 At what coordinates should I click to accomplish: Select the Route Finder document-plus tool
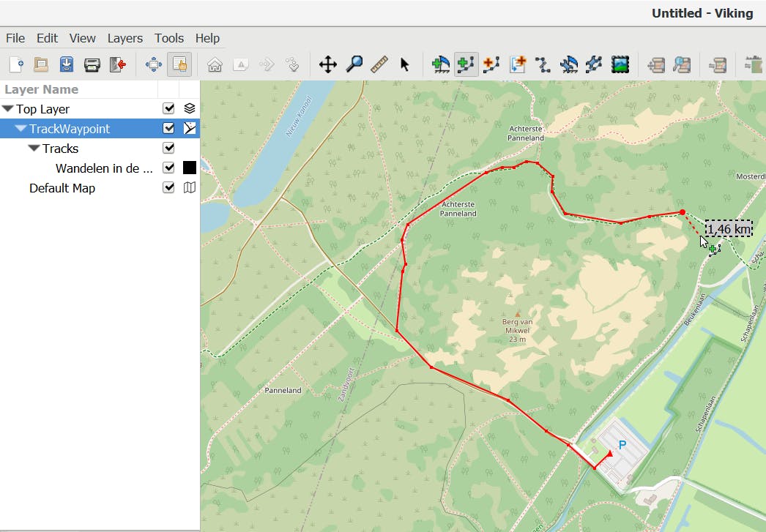517,64
